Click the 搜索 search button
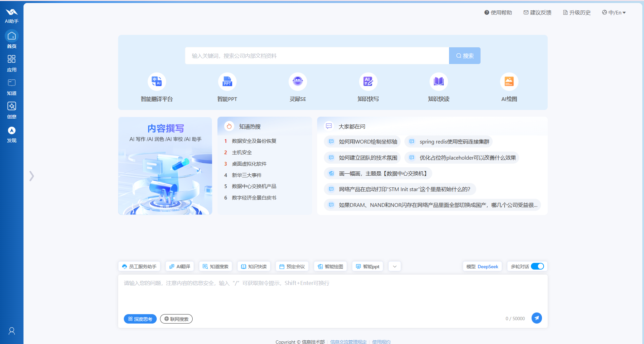 tap(464, 56)
